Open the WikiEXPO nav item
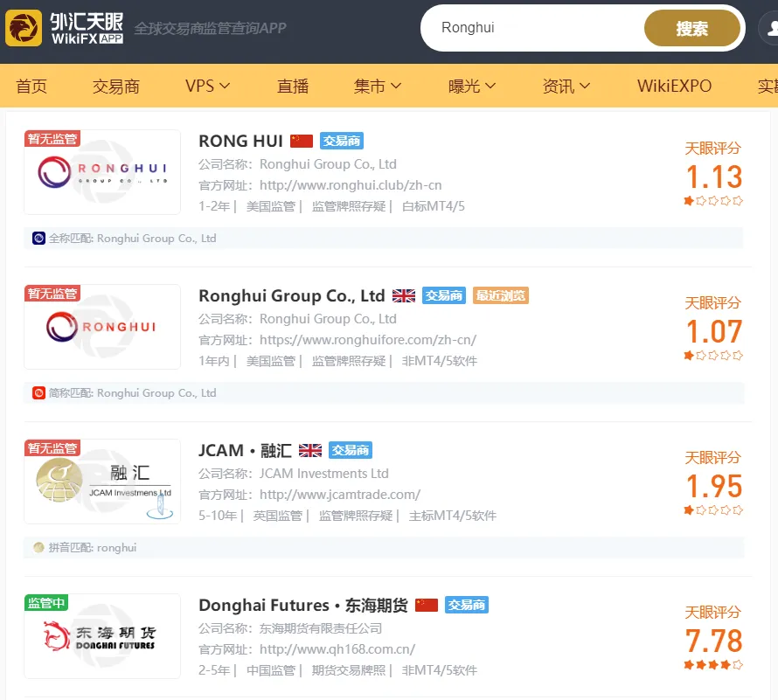The image size is (778, 700). point(674,86)
